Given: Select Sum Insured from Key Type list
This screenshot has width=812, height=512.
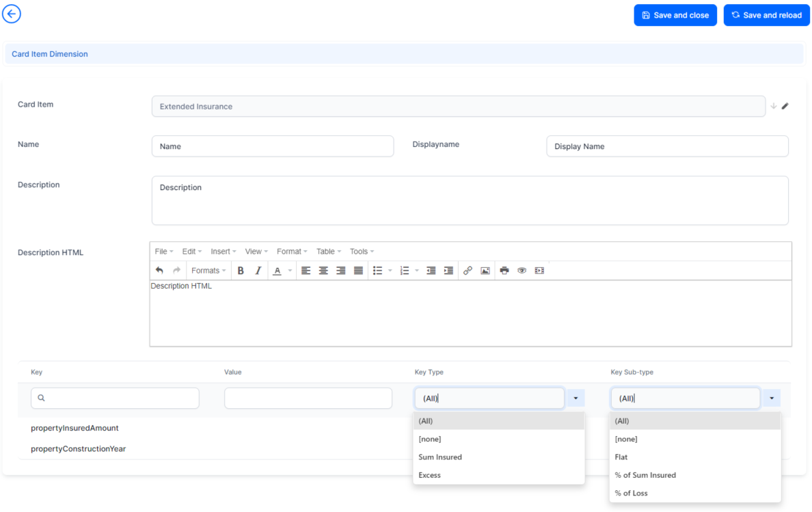Looking at the screenshot, I should [x=440, y=457].
